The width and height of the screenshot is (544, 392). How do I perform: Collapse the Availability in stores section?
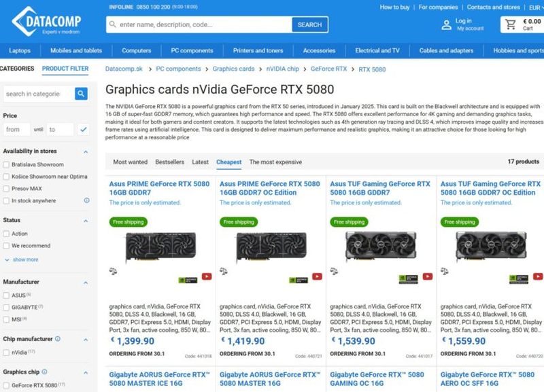pos(86,152)
